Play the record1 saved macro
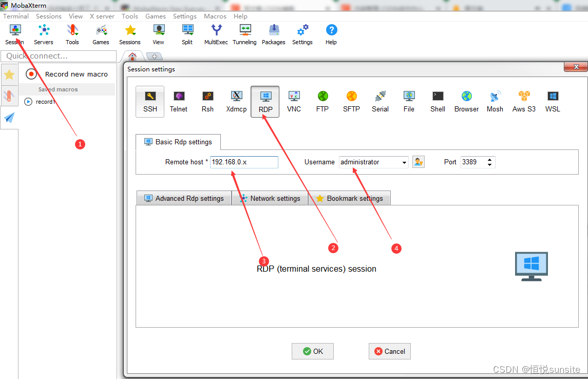 pyautogui.click(x=28, y=101)
